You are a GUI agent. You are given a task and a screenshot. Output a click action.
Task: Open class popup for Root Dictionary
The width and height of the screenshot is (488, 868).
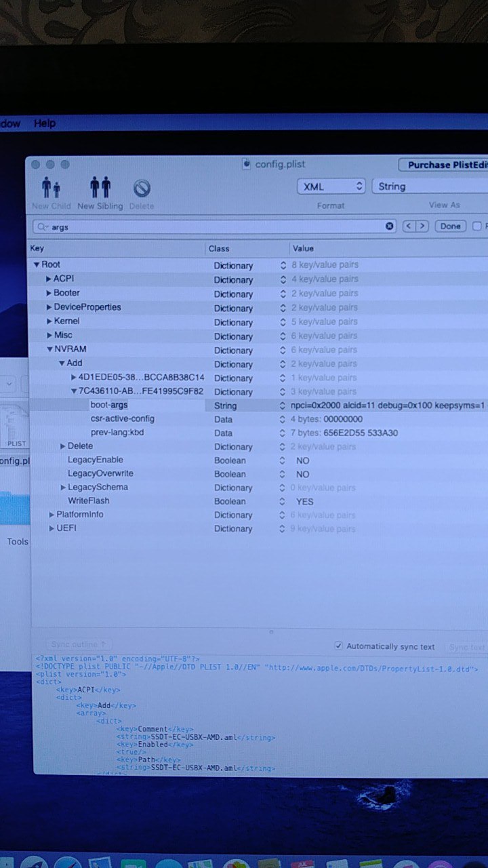tap(283, 265)
